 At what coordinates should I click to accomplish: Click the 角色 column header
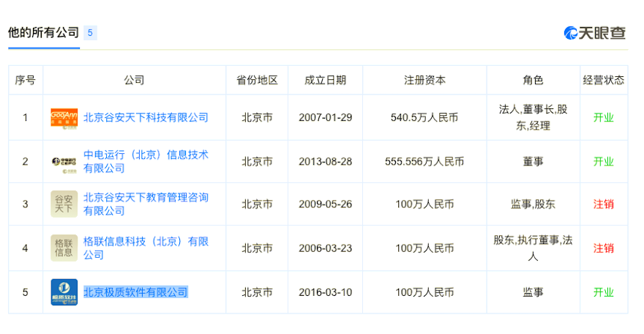[533, 80]
